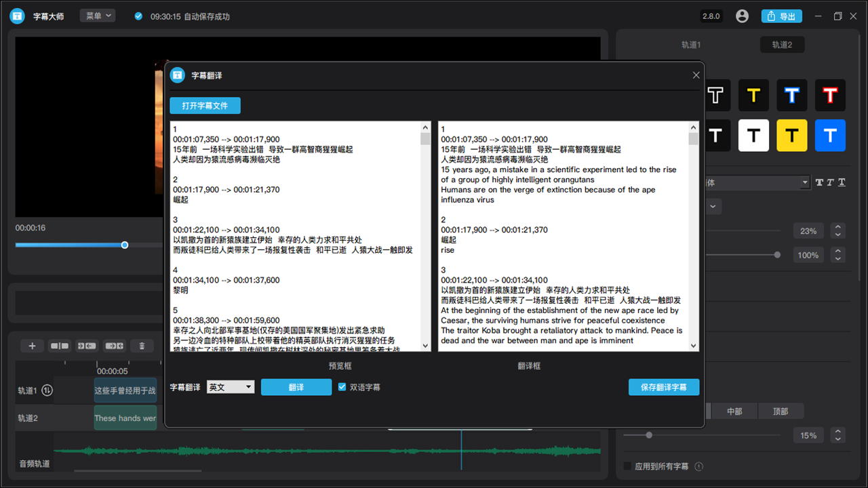Toggle italic text formatting icon
868x488 pixels.
[x=831, y=182]
